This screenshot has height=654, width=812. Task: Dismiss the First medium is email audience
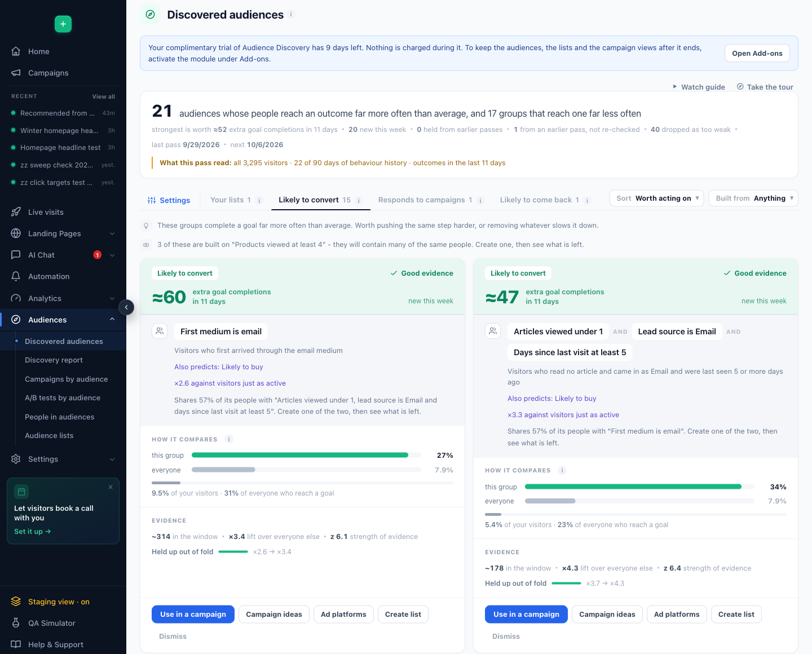pos(173,636)
